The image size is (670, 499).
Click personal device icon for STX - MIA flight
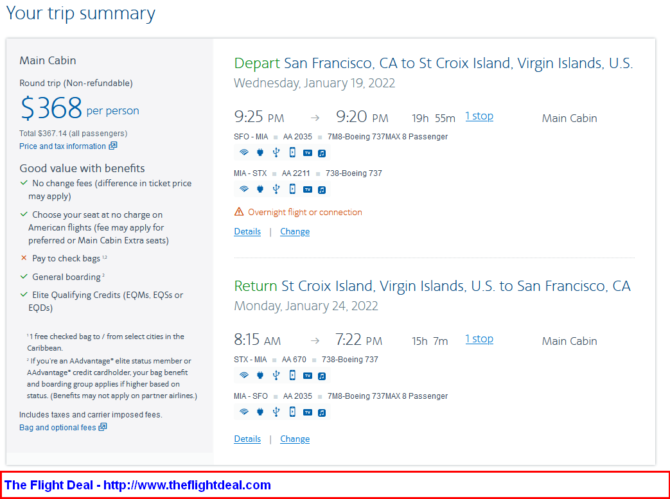pyautogui.click(x=292, y=375)
